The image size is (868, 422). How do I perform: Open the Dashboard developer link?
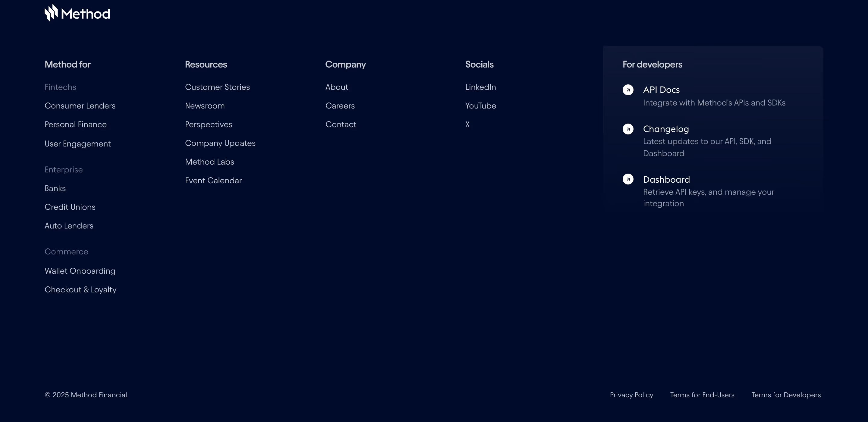pos(666,179)
